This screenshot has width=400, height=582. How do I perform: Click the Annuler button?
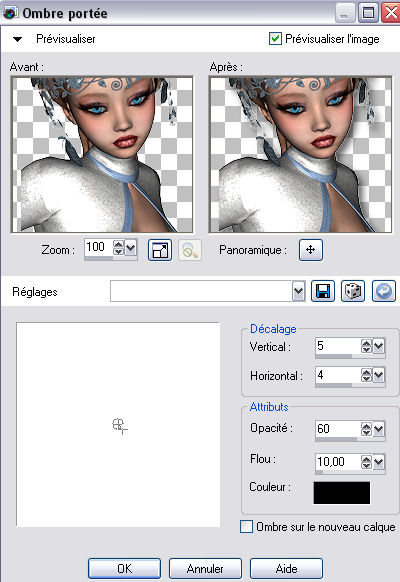click(205, 569)
